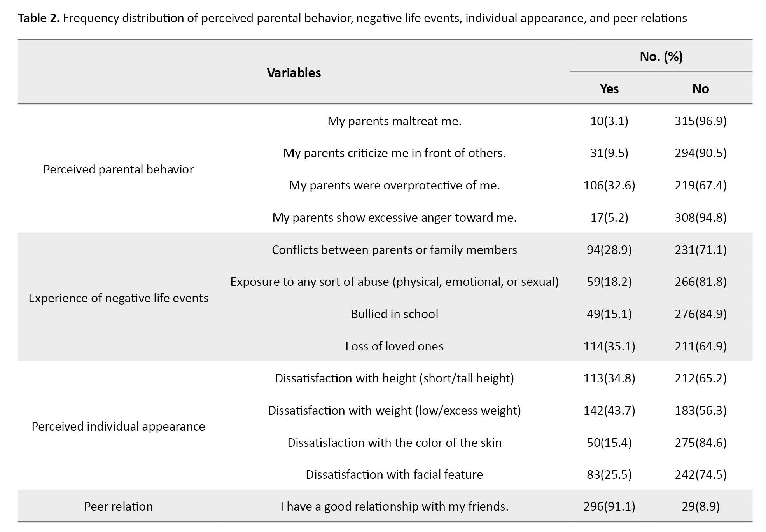Select 'My parents were overprotective of me.'
The image size is (766, 532).
(x=394, y=185)
